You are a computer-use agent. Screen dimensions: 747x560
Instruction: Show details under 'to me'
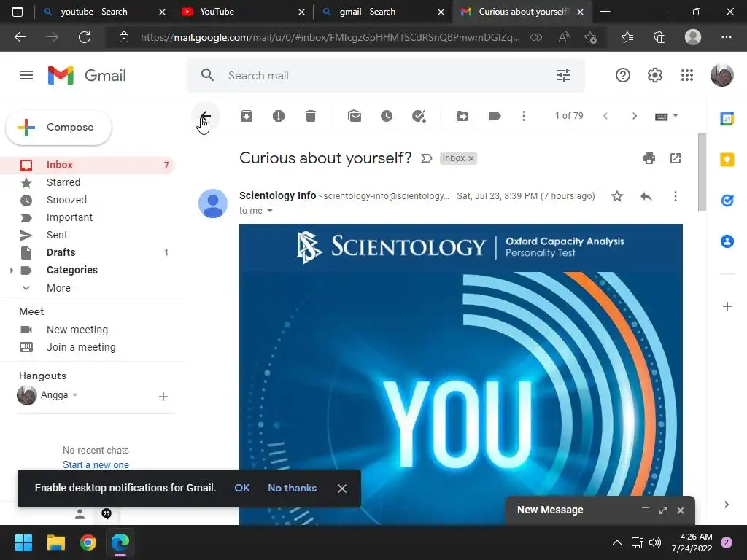270,211
